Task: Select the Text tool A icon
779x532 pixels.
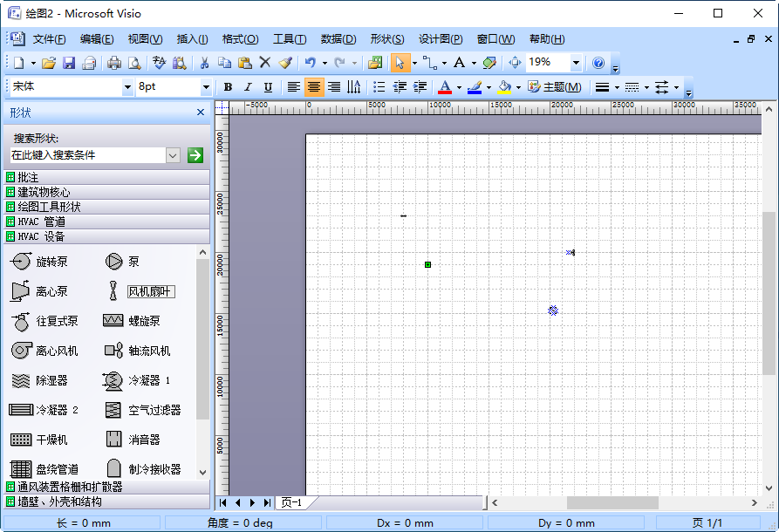Action: tap(460, 63)
